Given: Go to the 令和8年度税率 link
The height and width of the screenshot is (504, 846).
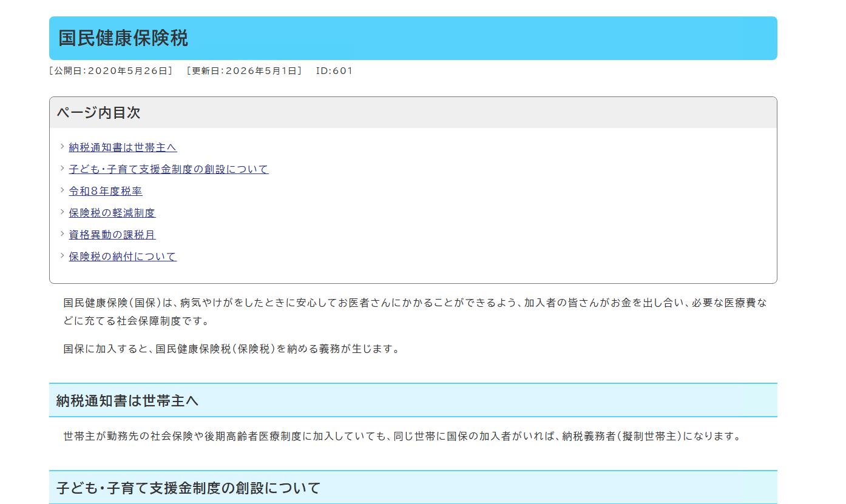Looking at the screenshot, I should coord(106,191).
